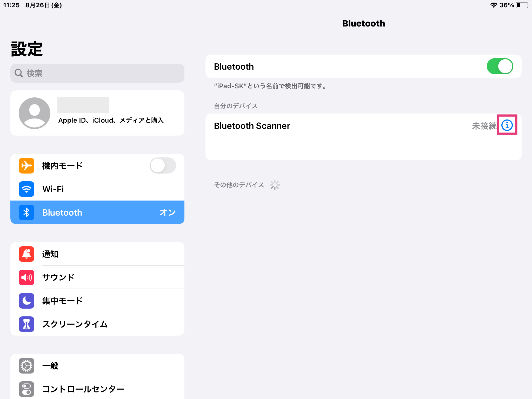Tap the Wi-Fi status bar icon
The width and height of the screenshot is (532, 399).
click(x=494, y=5)
